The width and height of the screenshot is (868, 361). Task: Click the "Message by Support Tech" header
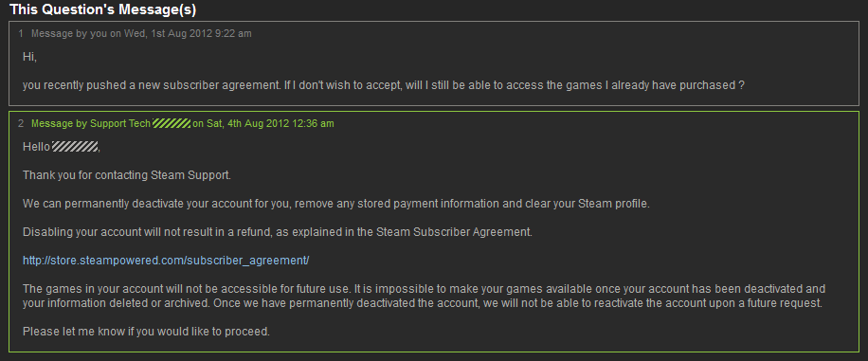click(x=91, y=123)
